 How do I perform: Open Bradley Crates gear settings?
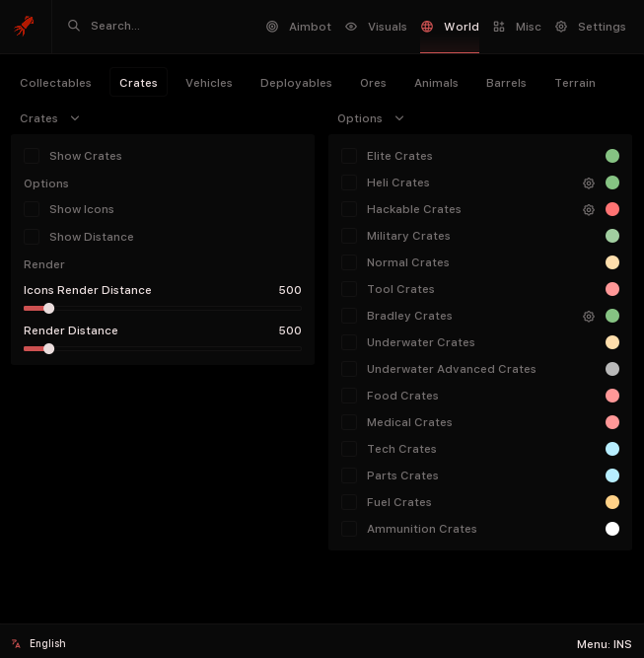(x=589, y=317)
